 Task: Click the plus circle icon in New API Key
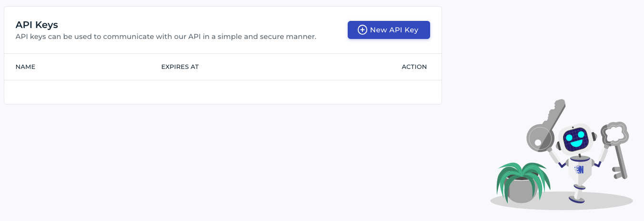[362, 30]
